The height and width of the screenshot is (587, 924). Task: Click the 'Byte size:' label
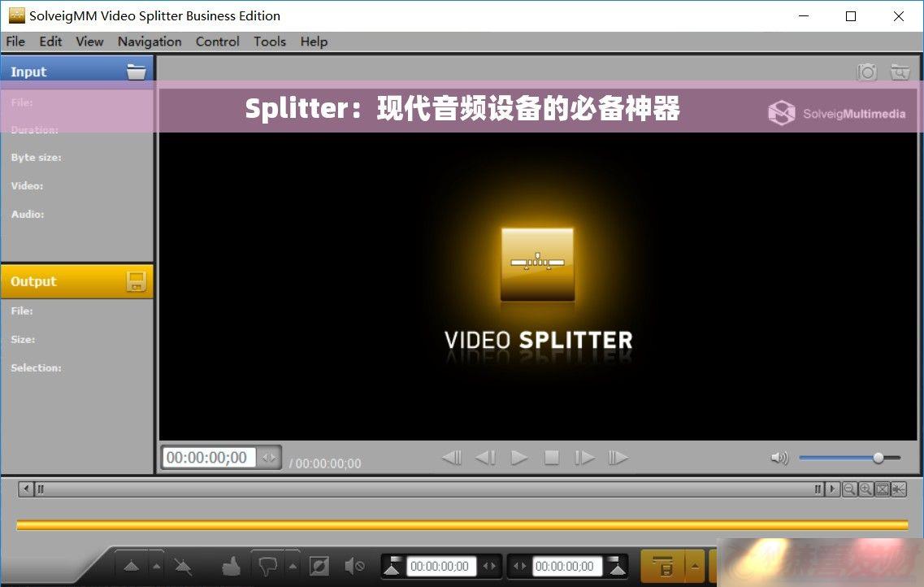(36, 158)
